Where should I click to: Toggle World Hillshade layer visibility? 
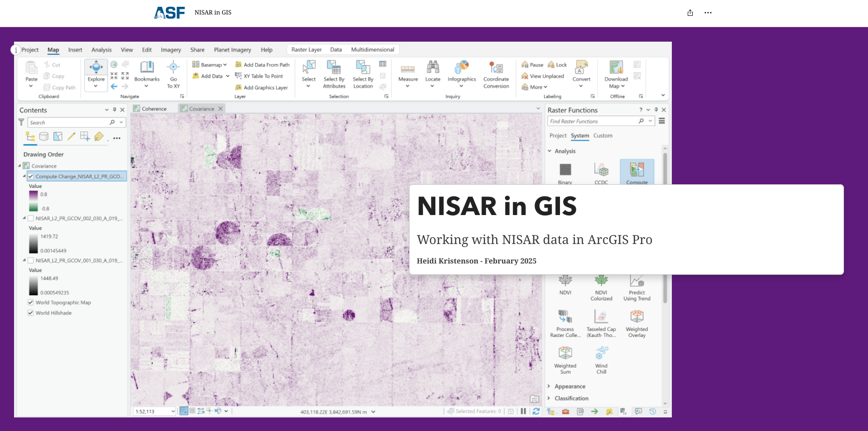point(31,313)
